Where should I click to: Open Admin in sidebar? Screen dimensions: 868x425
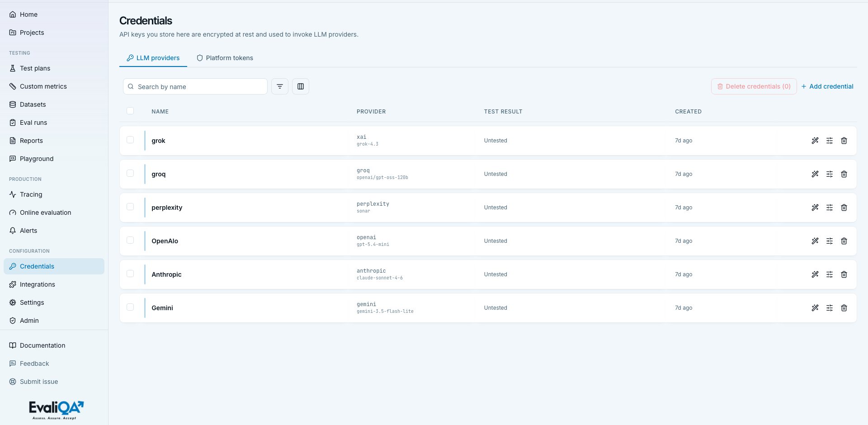tap(54, 321)
